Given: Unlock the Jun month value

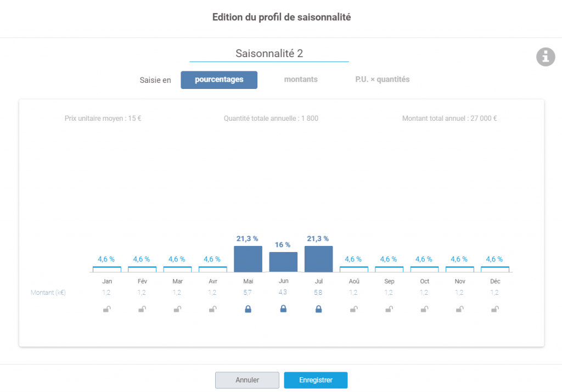Looking at the screenshot, I should [x=283, y=309].
